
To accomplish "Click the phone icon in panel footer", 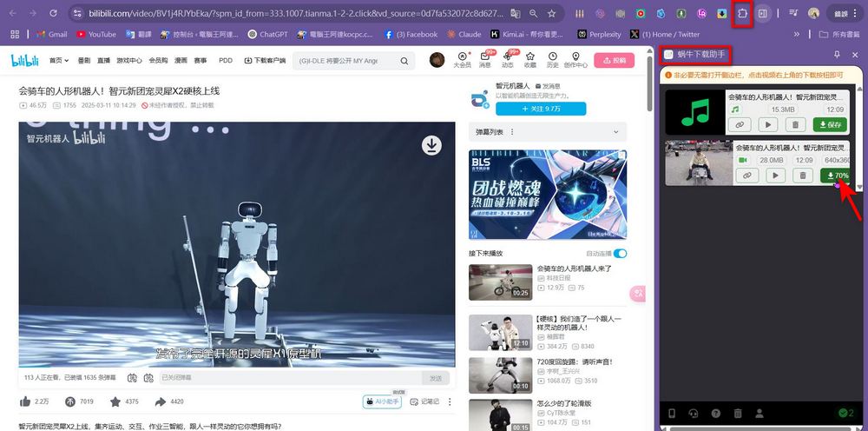I will click(x=672, y=414).
